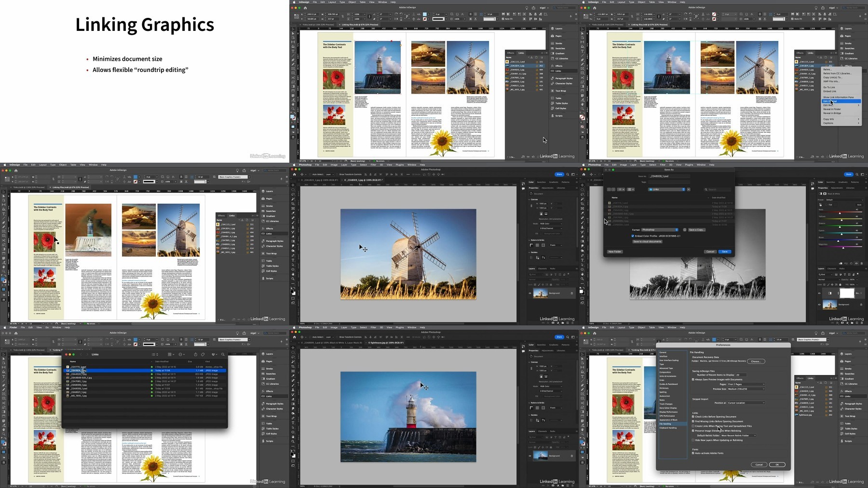Toggle Embed Color Profile checkbox in Save As
The height and width of the screenshot is (488, 868).
633,236
